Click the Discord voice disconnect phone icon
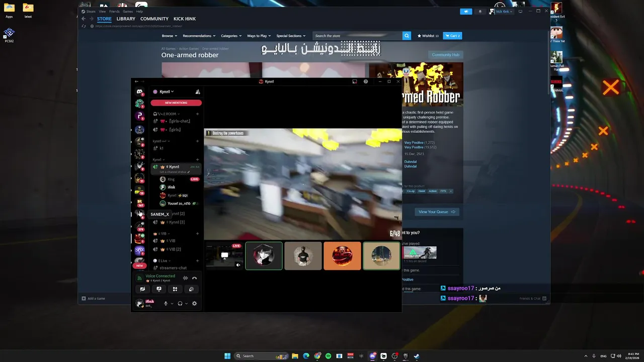Screen dimensions: 644x362 pyautogui.click(x=194, y=278)
